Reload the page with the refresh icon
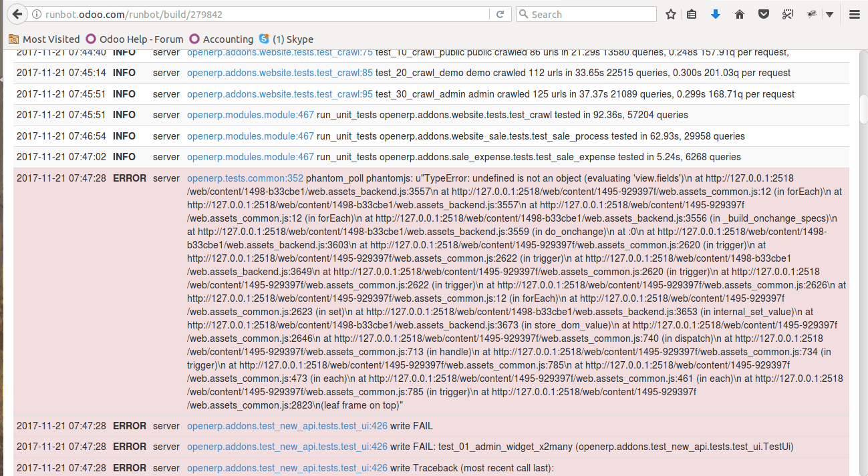 (x=500, y=14)
